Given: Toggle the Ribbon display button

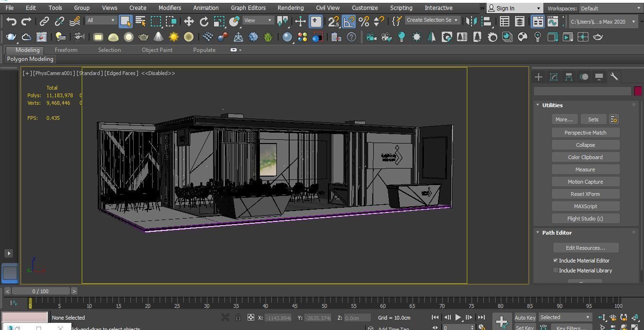Looking at the screenshot, I should 538,21.
